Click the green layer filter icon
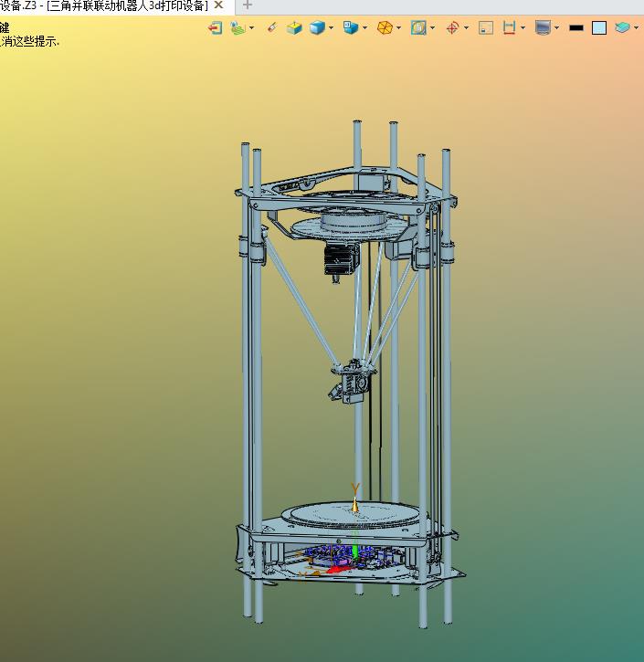Screen dimensions: 644x662 (237, 27)
